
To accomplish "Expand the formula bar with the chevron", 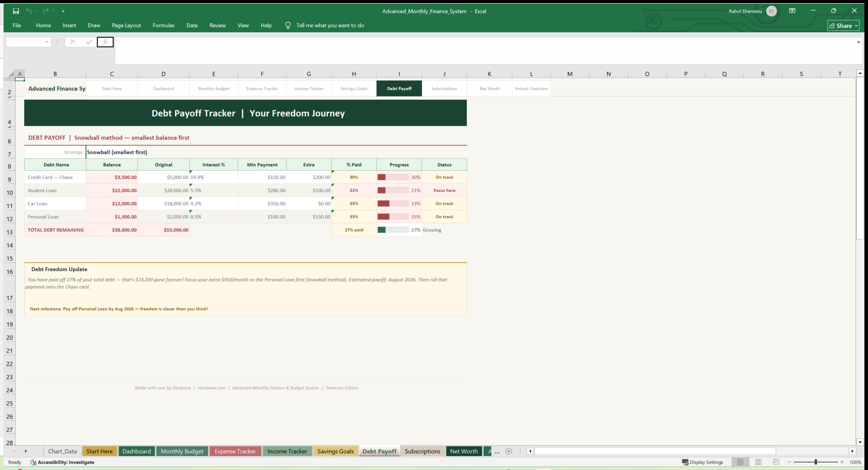I will pos(859,42).
